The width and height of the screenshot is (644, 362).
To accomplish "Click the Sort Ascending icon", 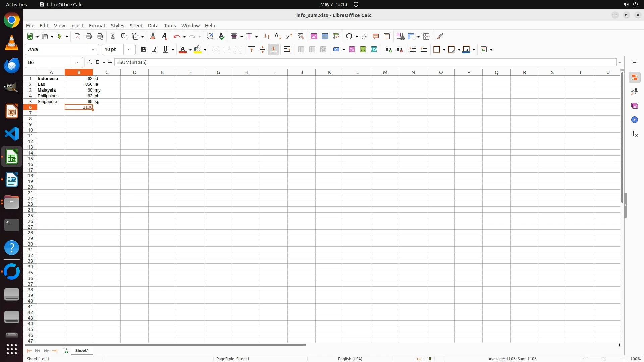I will coord(278,36).
